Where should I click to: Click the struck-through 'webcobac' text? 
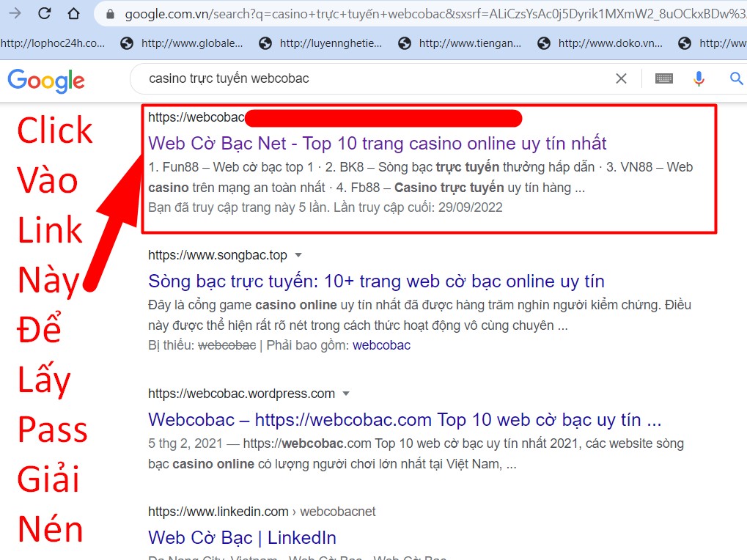point(227,345)
